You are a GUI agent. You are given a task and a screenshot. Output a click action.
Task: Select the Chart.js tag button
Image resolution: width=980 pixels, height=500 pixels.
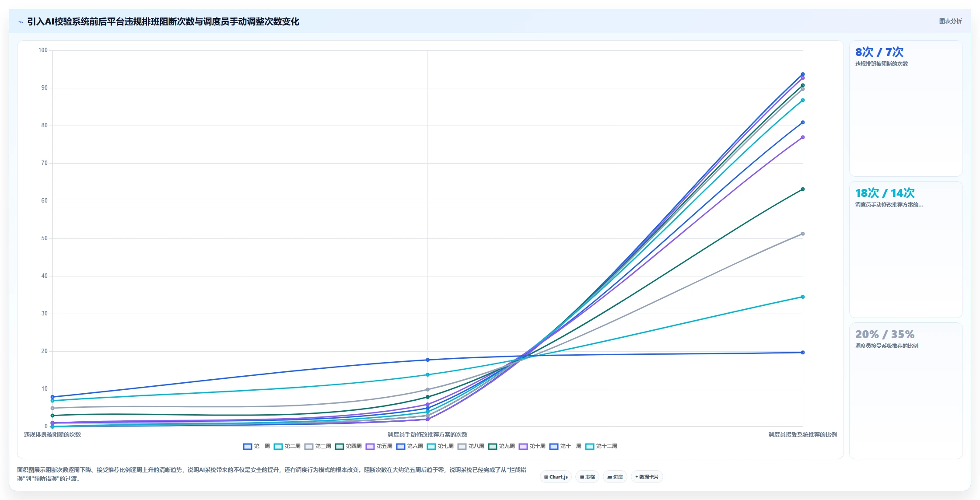(x=556, y=477)
